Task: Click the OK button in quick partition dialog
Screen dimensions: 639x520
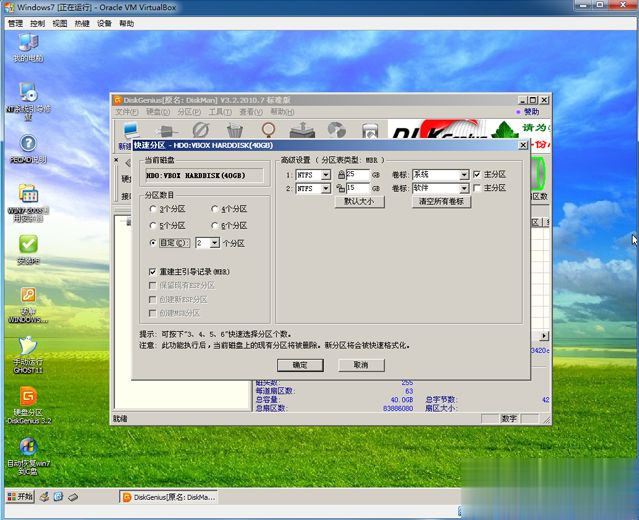Action: [x=300, y=365]
